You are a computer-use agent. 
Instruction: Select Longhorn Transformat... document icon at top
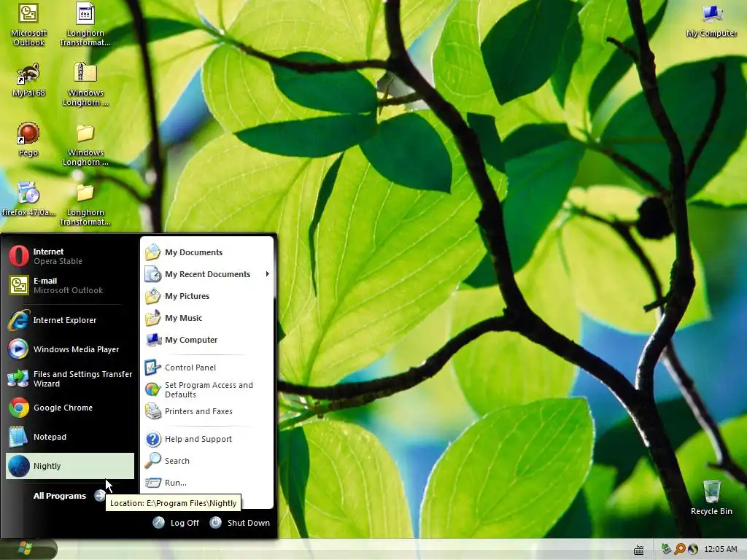[85, 25]
